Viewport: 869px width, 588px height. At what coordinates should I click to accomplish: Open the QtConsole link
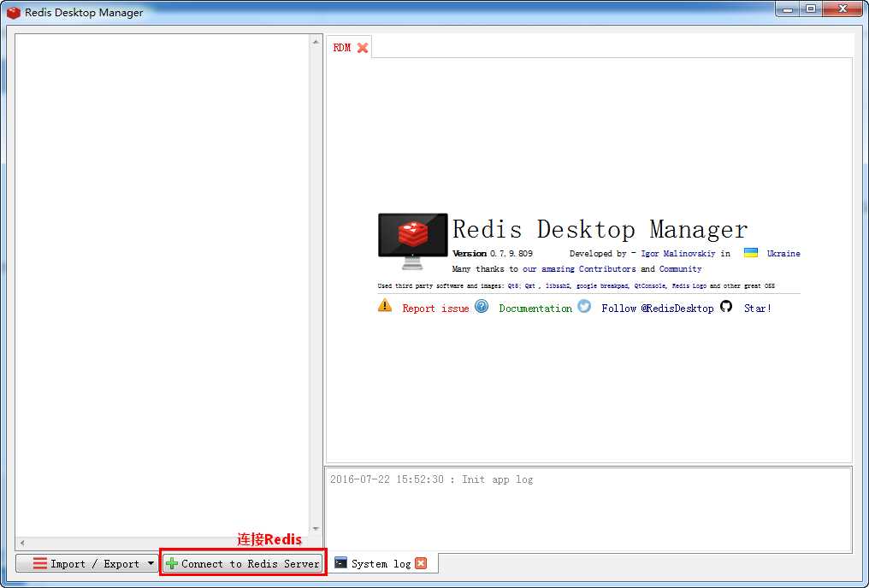coord(649,286)
